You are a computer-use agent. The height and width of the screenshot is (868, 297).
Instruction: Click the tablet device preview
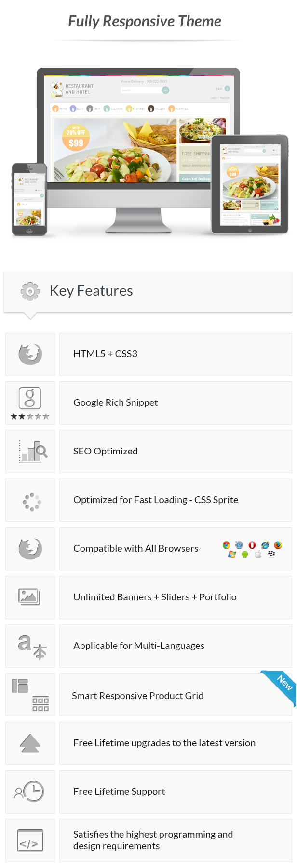point(250,184)
